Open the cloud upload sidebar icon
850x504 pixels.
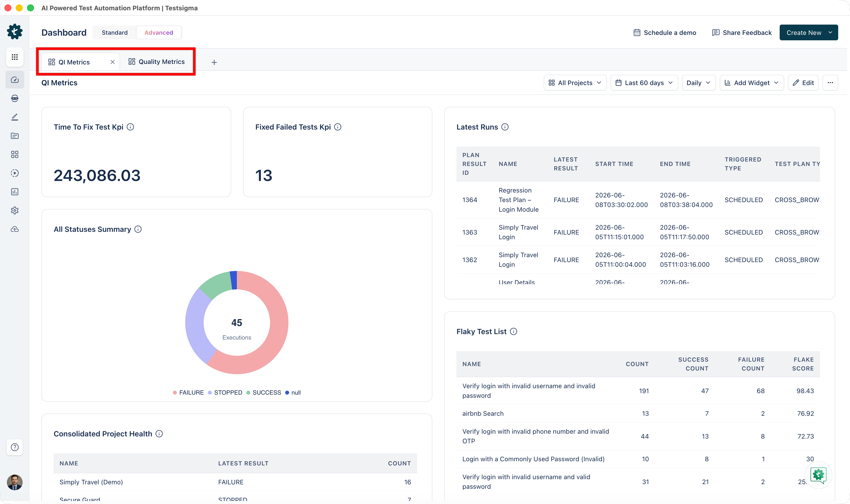pyautogui.click(x=15, y=229)
